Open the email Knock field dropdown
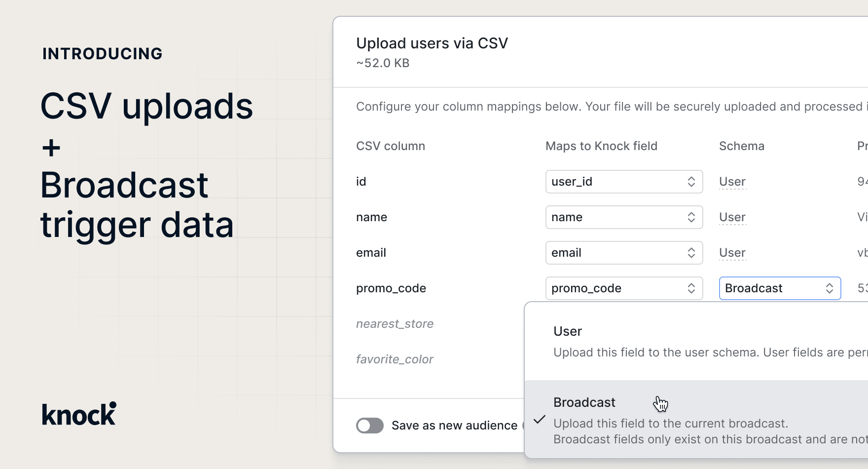The image size is (868, 469). click(623, 253)
